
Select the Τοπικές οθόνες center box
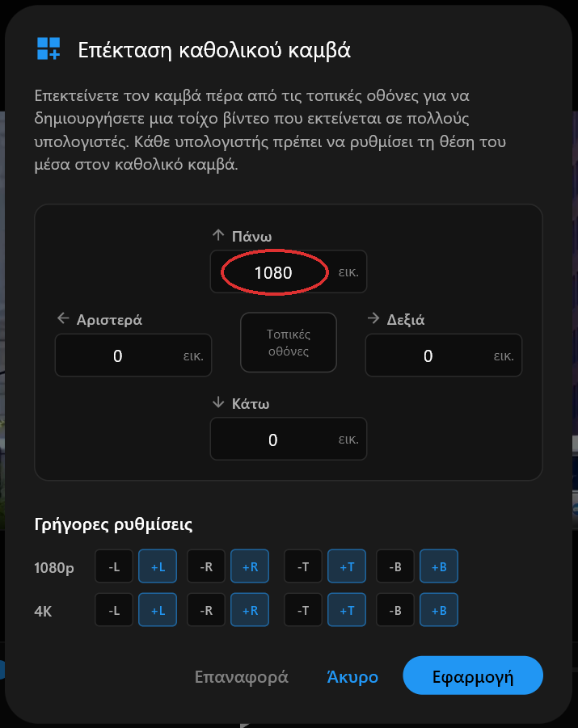(x=289, y=343)
